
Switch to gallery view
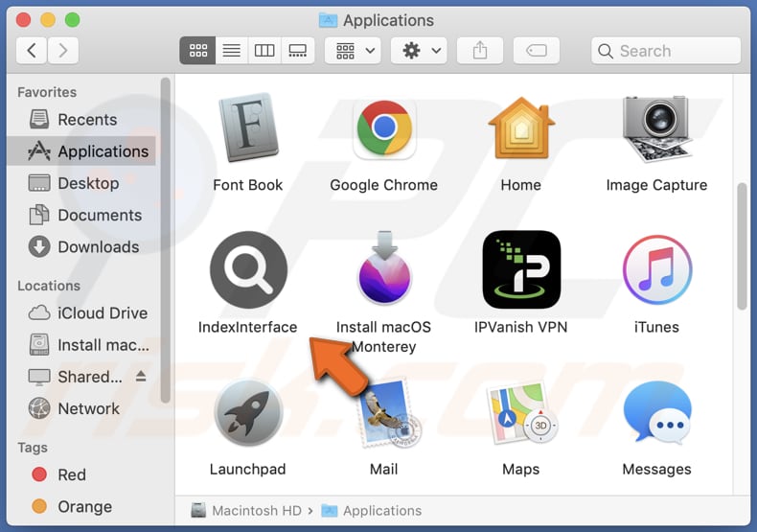(297, 50)
